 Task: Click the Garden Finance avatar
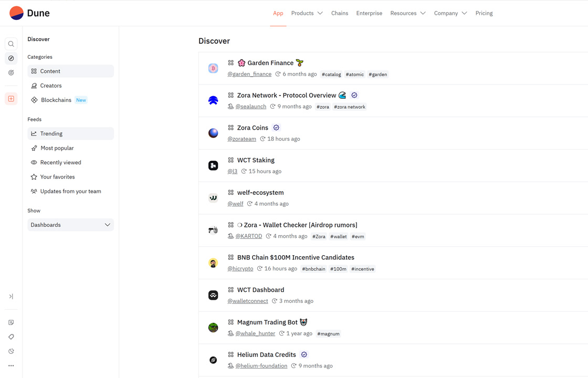click(213, 68)
